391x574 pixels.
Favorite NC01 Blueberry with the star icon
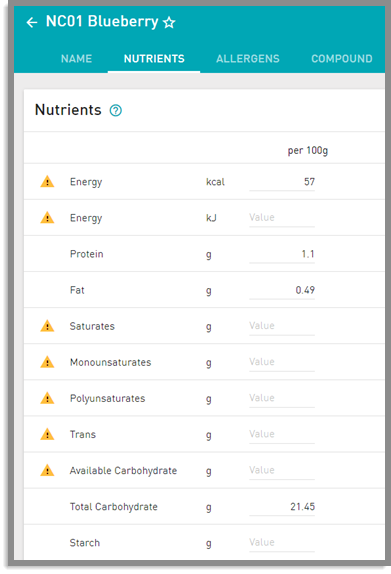(169, 23)
